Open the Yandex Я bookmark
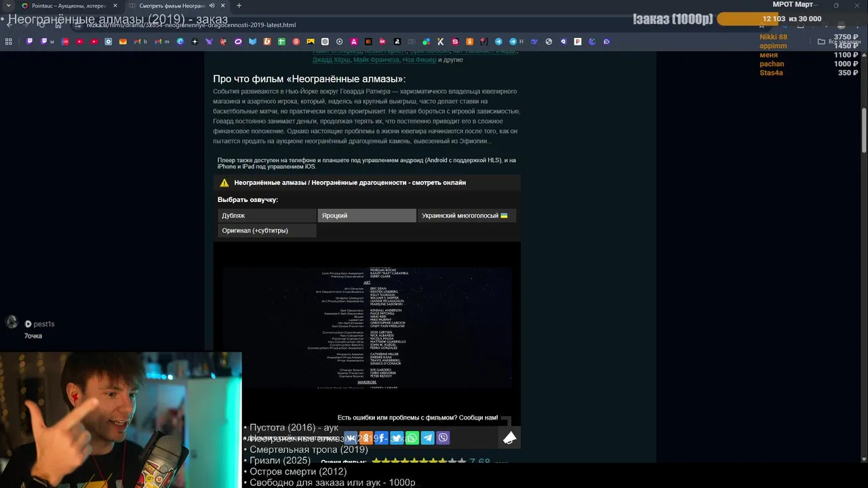868x488 pixels. pyautogui.click(x=296, y=41)
